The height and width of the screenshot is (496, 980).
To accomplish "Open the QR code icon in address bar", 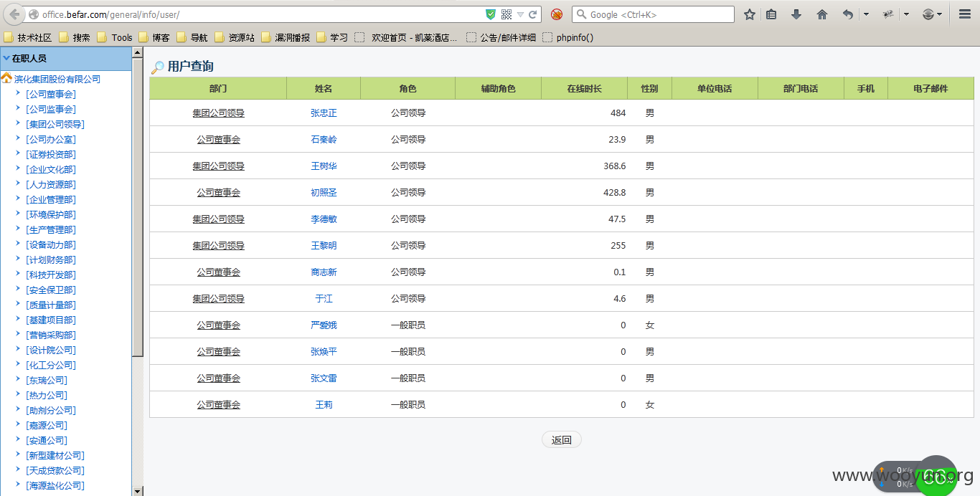I will (507, 14).
